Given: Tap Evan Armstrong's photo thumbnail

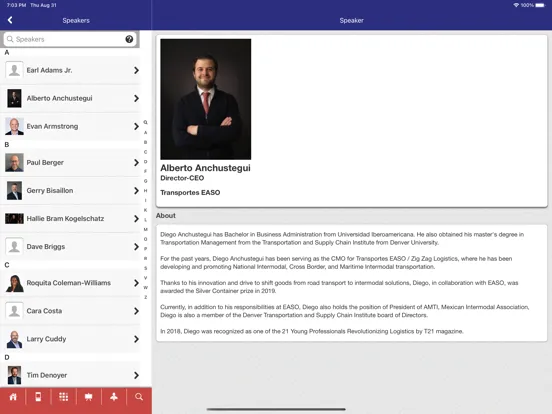Looking at the screenshot, I should (14, 126).
